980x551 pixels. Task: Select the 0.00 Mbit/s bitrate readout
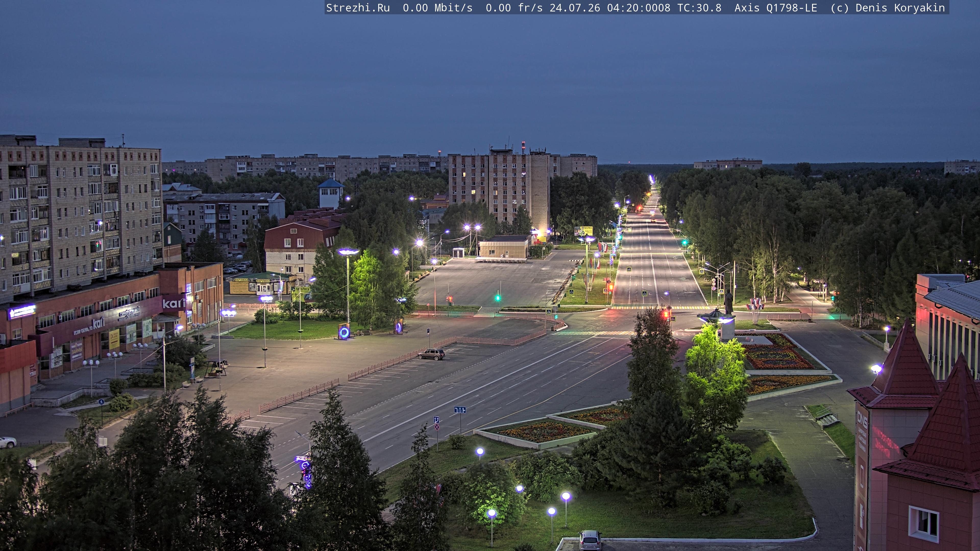[437, 8]
